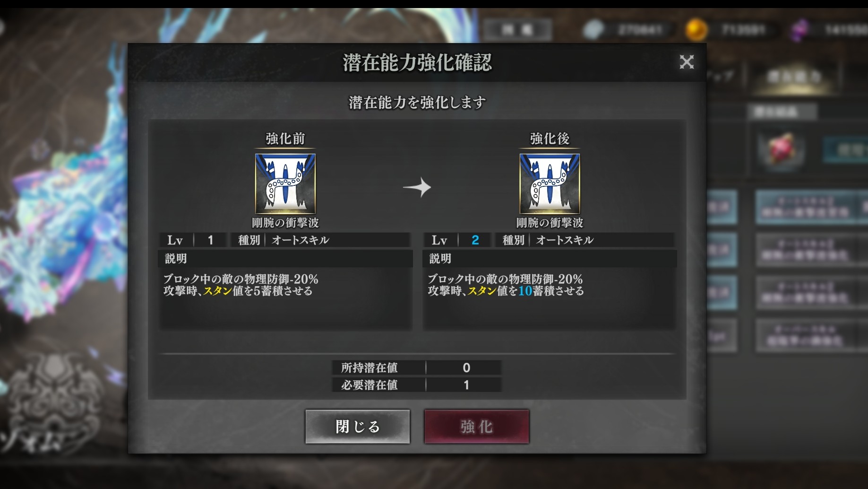Click the silver gem currency icon
Viewport: 868px width, 489px height.
click(x=593, y=30)
